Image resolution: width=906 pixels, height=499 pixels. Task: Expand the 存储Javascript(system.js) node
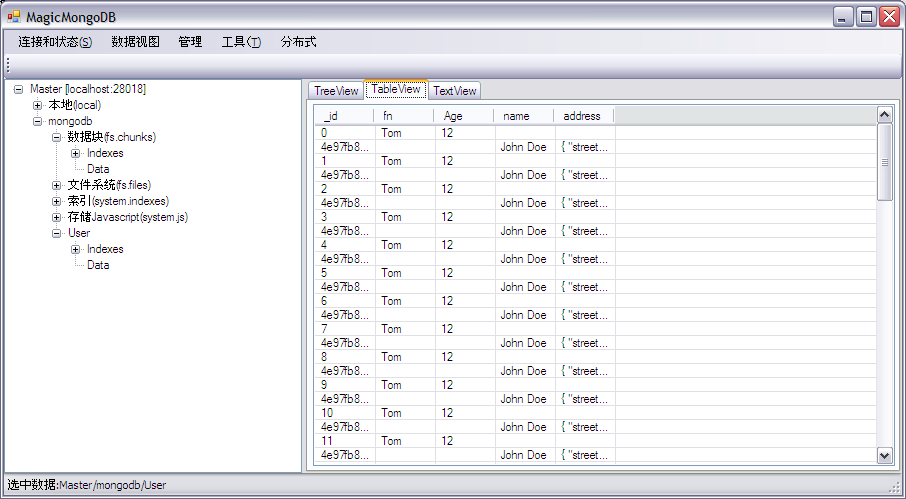point(56,218)
